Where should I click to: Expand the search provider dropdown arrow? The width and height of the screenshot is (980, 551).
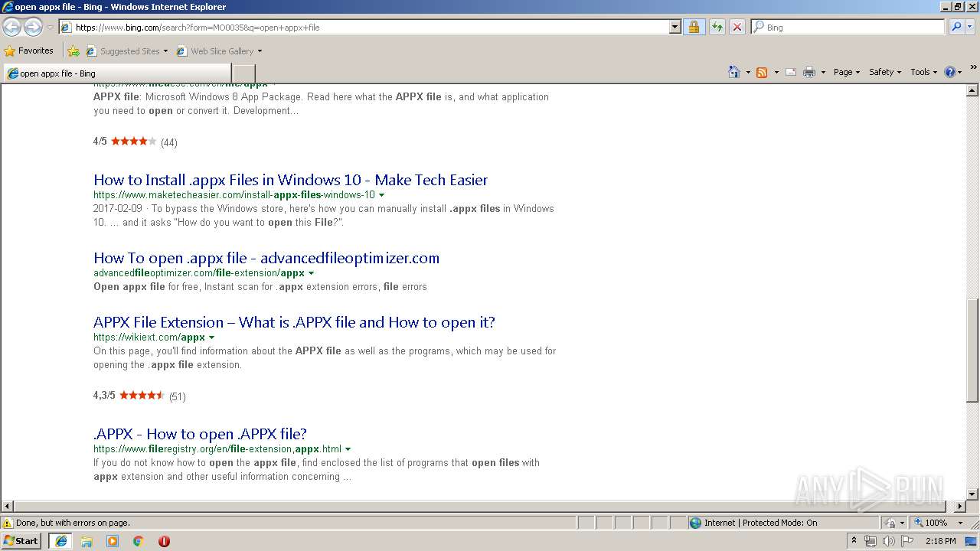(970, 27)
